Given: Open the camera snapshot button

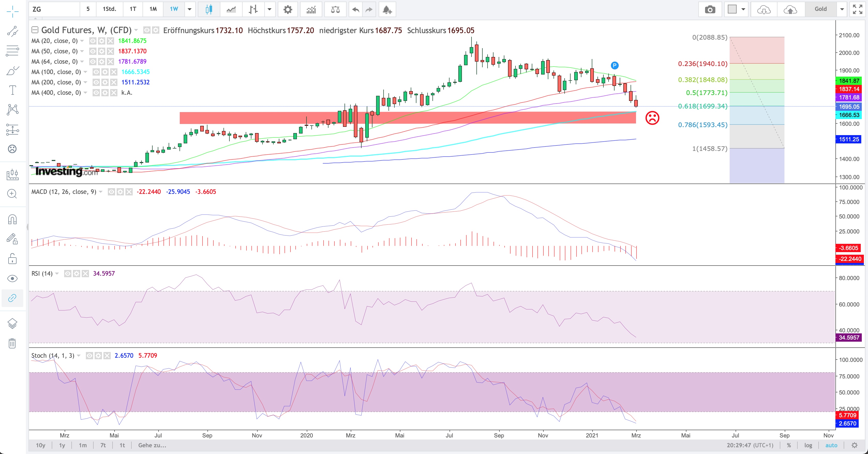Looking at the screenshot, I should coord(710,9).
